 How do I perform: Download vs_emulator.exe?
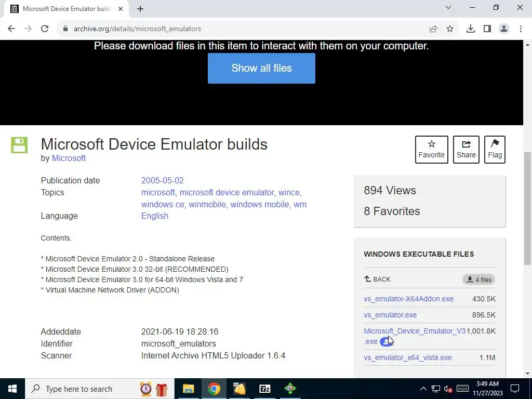(390, 315)
